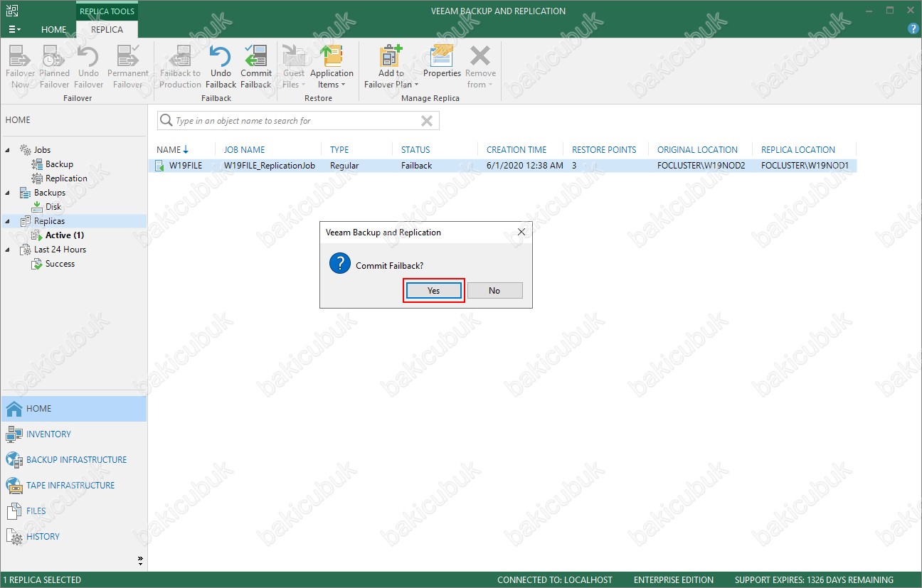Select Backups in the tree

coord(49,193)
